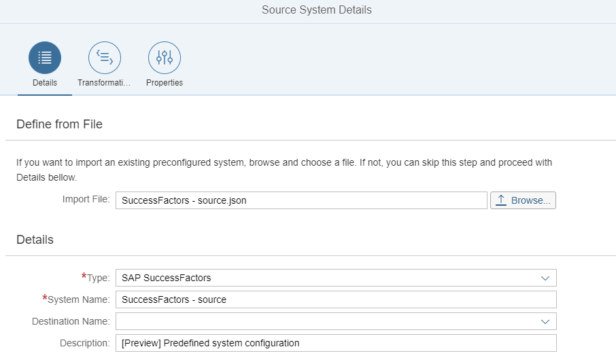Switch to the Properties tab label
This screenshot has height=364, width=616.
[165, 83]
